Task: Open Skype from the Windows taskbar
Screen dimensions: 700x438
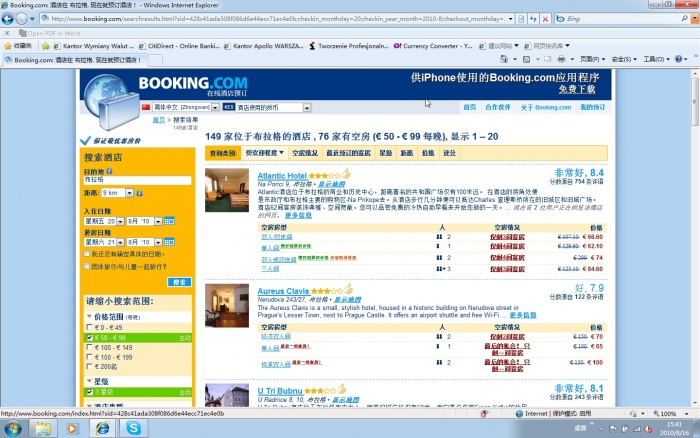Action: click(x=133, y=427)
